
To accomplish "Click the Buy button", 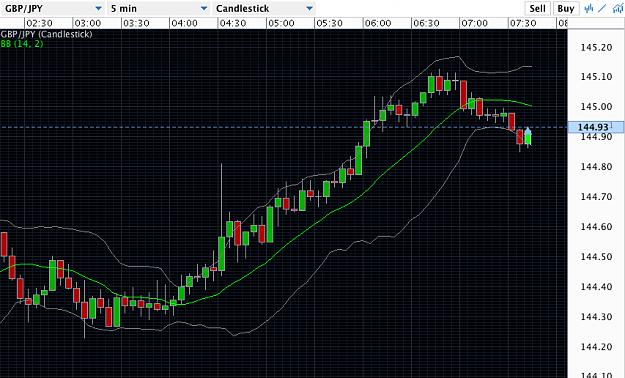I will point(566,8).
